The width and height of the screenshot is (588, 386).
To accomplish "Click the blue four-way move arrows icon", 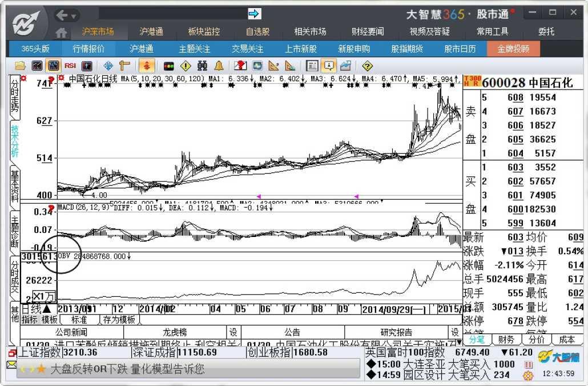I will [108, 66].
